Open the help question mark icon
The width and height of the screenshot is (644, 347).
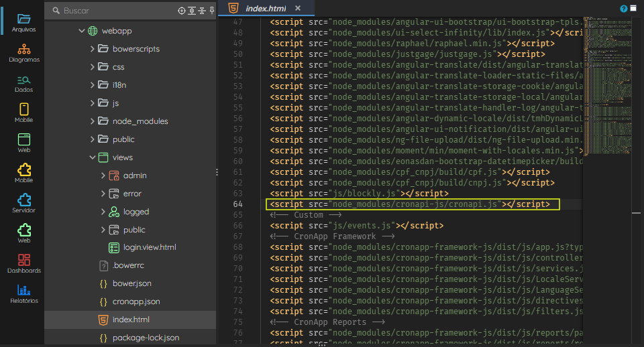click(623, 9)
